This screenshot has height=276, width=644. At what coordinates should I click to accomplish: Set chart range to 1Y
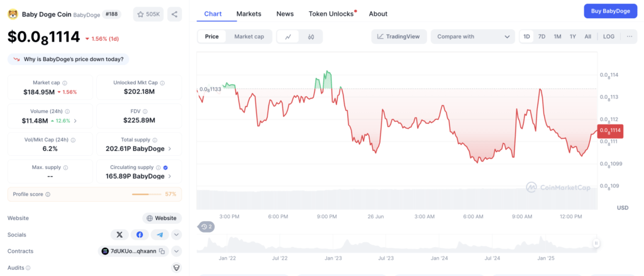(x=572, y=36)
